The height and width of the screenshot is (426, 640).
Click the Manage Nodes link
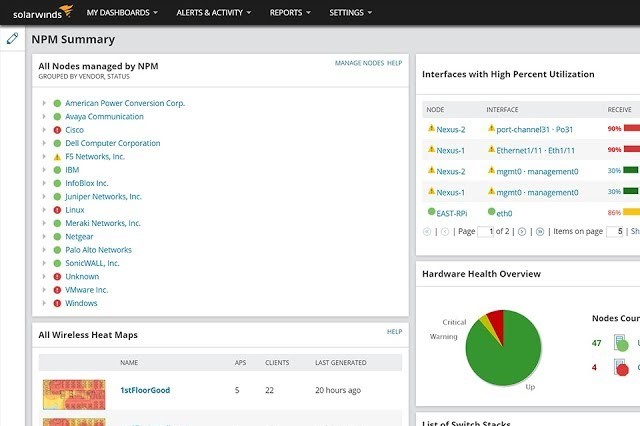click(x=359, y=63)
